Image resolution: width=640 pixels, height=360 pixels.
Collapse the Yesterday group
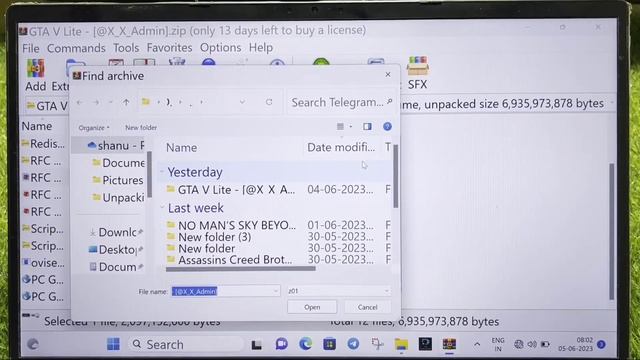(162, 172)
